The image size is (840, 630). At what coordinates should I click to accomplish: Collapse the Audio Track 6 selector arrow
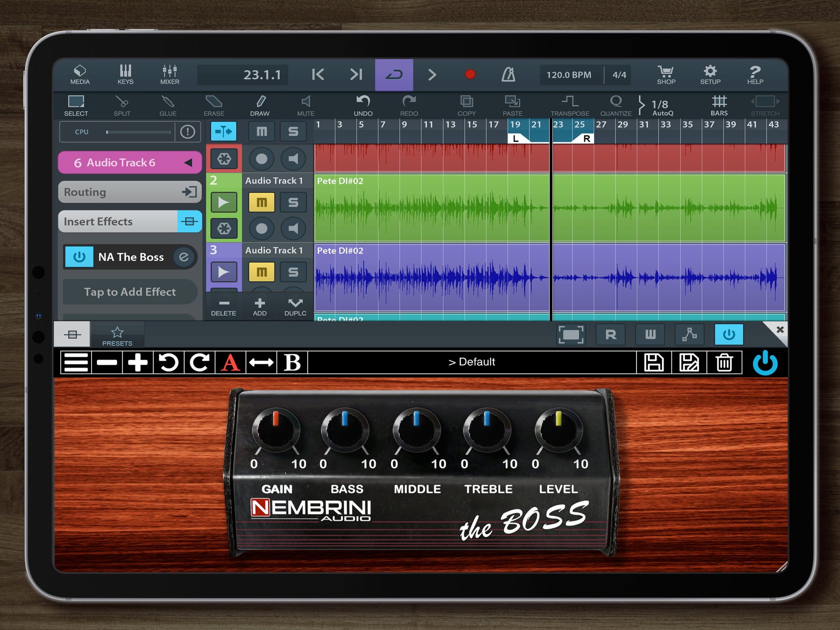pos(188,163)
